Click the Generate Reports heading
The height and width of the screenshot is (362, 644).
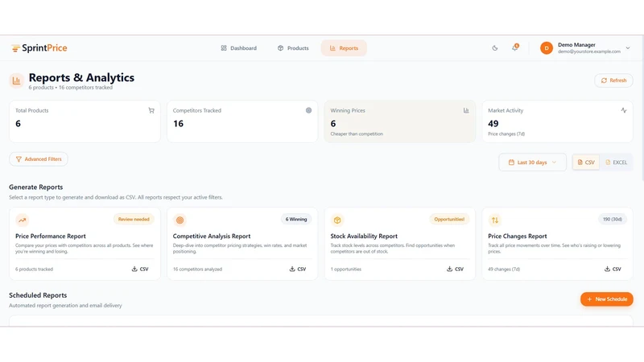point(35,187)
